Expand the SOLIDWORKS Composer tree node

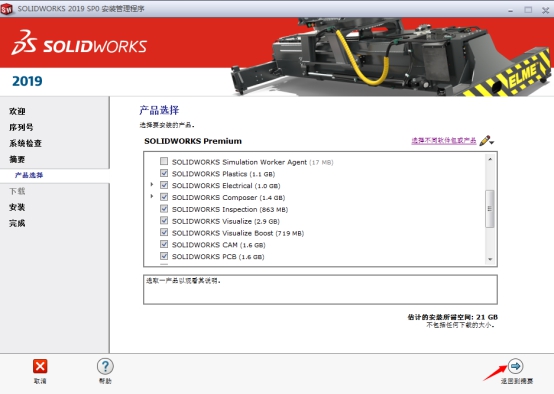[152, 196]
